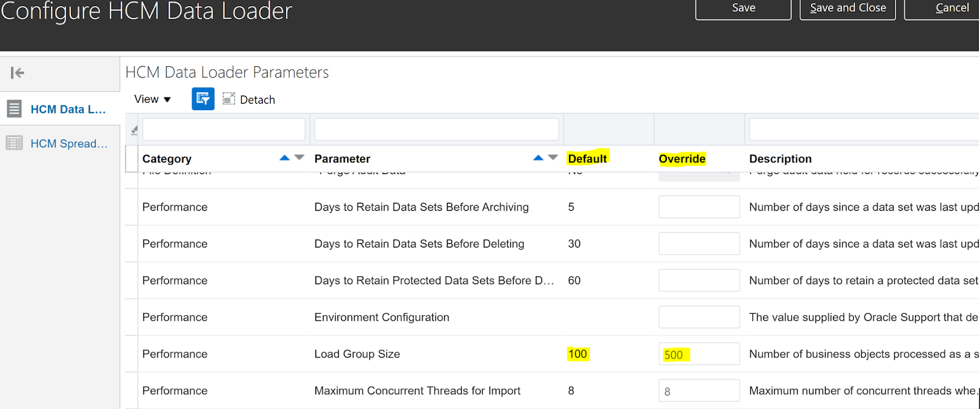Click Override field for Days Before Archiving

tap(699, 207)
